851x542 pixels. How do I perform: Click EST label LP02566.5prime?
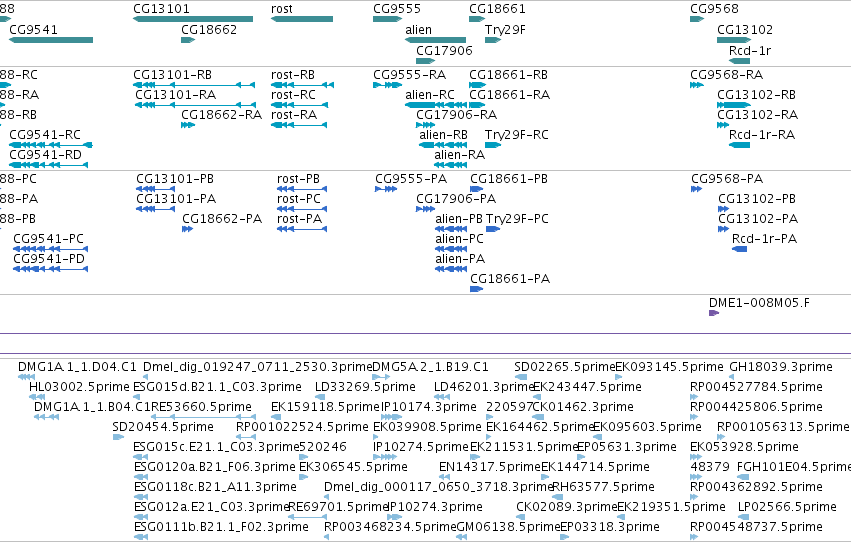787,507
